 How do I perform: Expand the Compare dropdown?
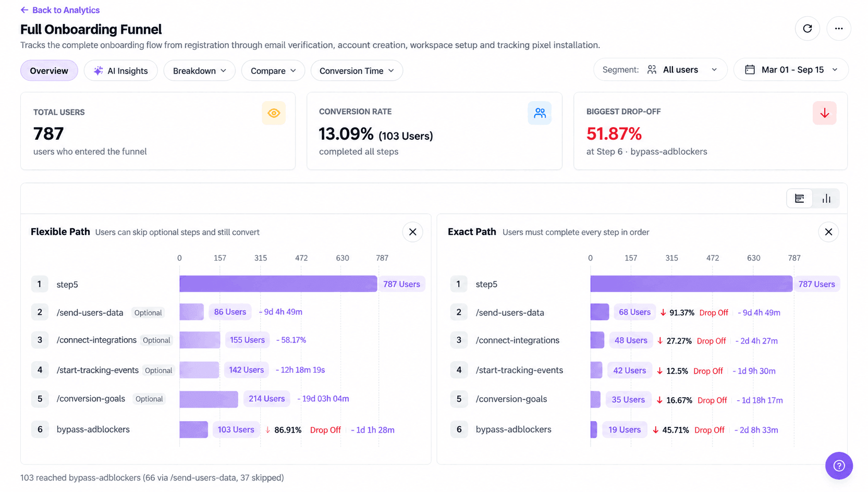[x=273, y=71]
